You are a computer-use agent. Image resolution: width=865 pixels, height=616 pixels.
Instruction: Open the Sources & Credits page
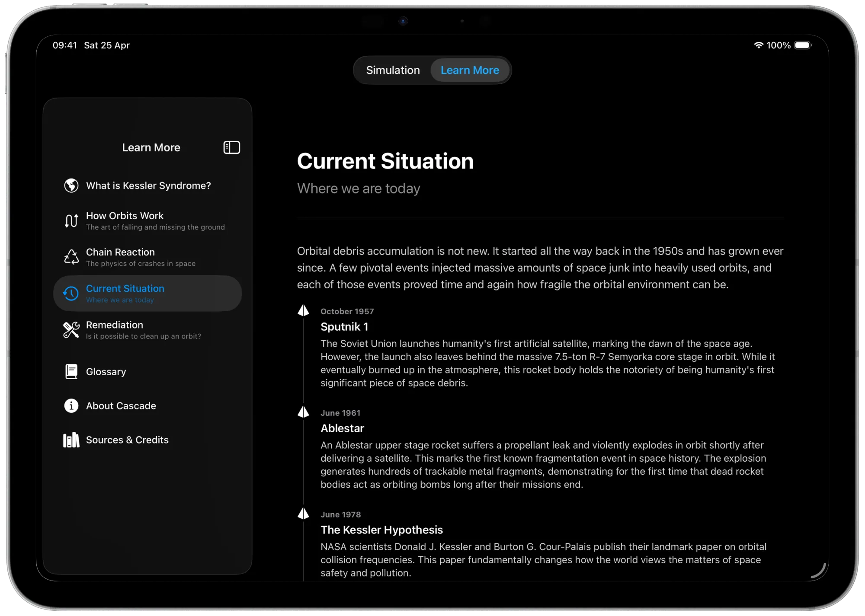[x=127, y=440]
